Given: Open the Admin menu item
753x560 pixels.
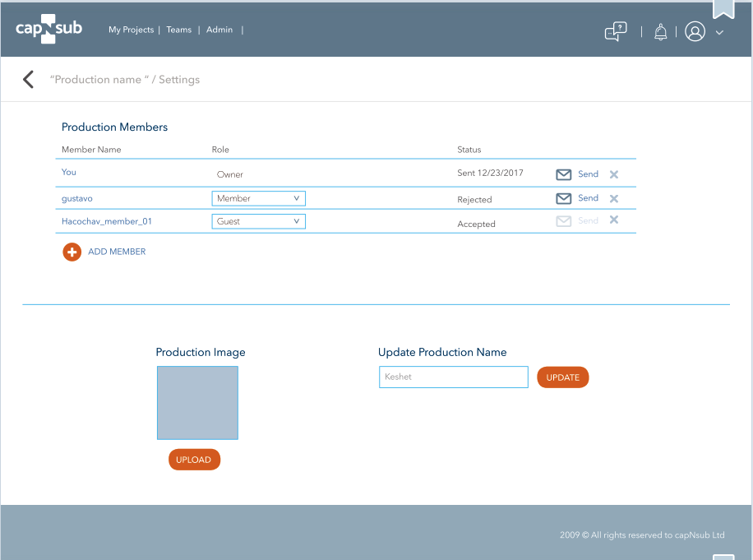Looking at the screenshot, I should tap(219, 30).
